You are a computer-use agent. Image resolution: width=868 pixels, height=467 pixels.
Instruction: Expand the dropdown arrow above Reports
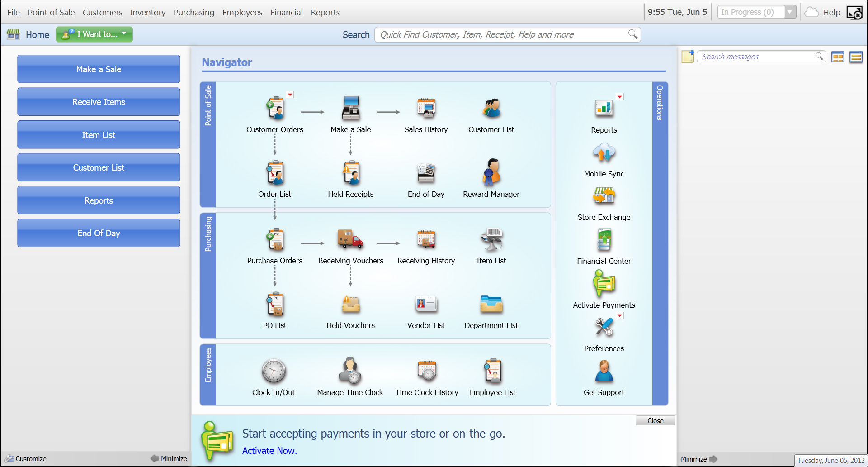click(x=619, y=96)
